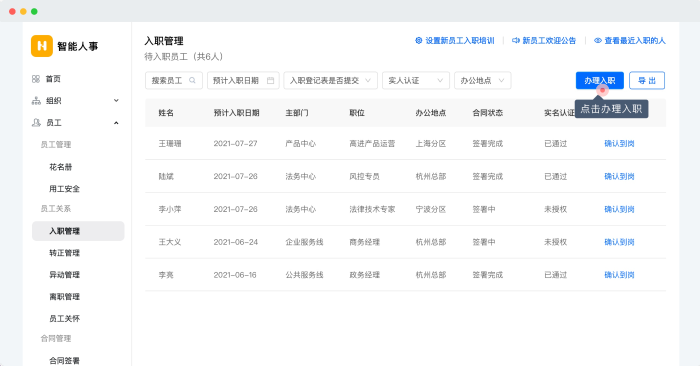This screenshot has width=700, height=366.
Task: Click the 高进产品运营 position cell
Action: (372, 143)
